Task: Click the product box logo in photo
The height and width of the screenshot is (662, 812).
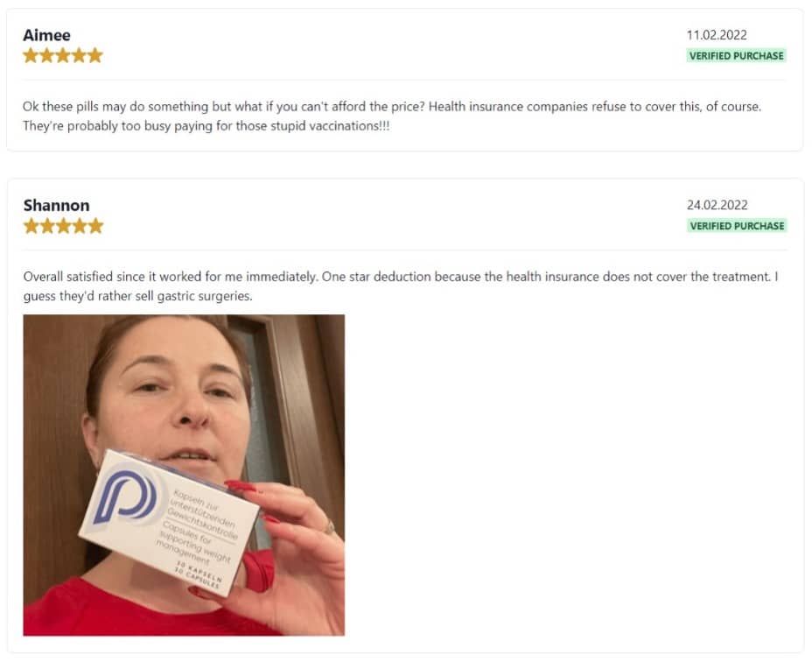Action: click(125, 496)
